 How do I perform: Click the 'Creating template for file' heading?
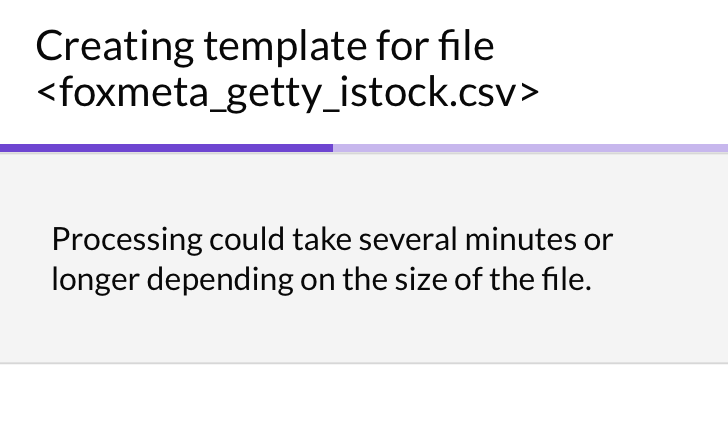click(x=264, y=46)
